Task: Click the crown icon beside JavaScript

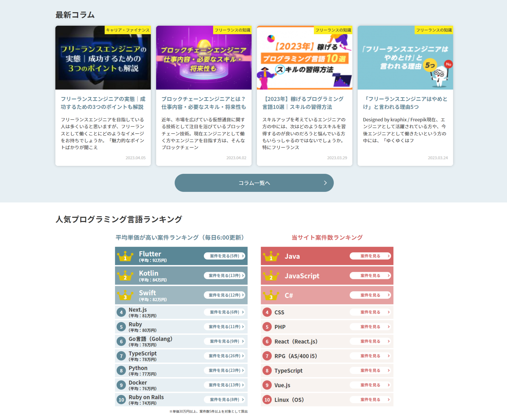Action: coord(271,276)
